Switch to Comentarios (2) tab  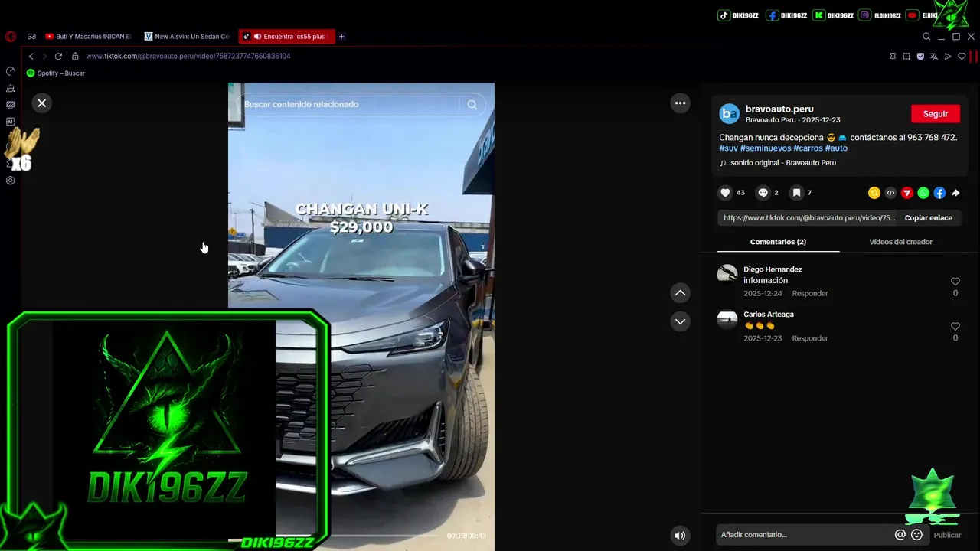click(x=778, y=242)
